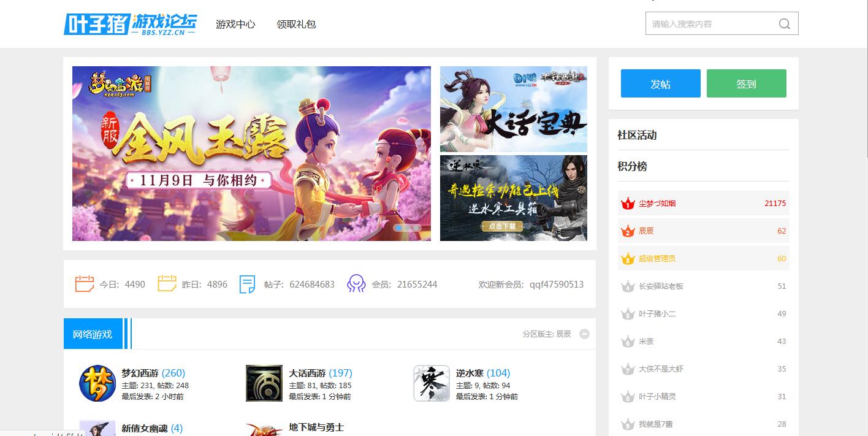Open user 尘梦づ如烟 in ranking

click(x=657, y=204)
